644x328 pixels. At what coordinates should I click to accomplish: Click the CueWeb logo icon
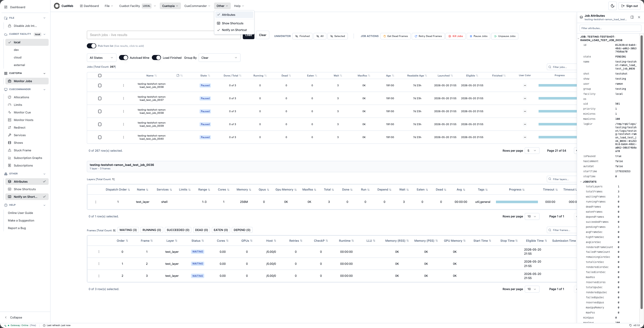[57, 6]
